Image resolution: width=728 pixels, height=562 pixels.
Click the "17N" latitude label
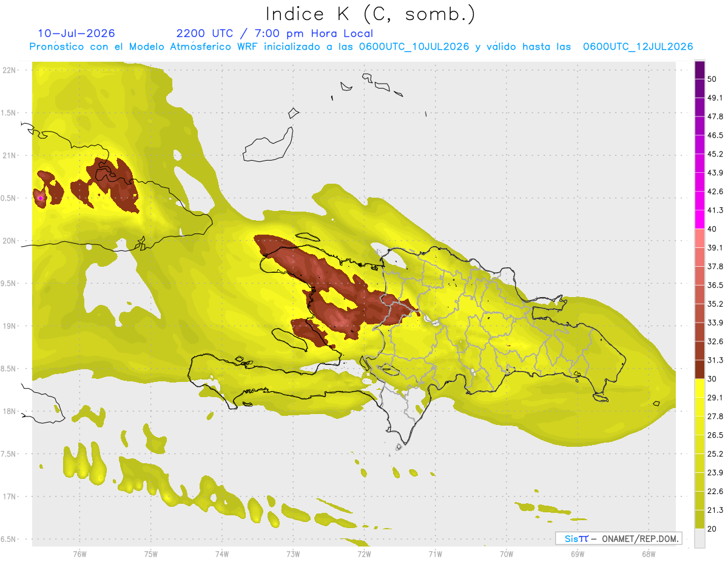(x=9, y=497)
